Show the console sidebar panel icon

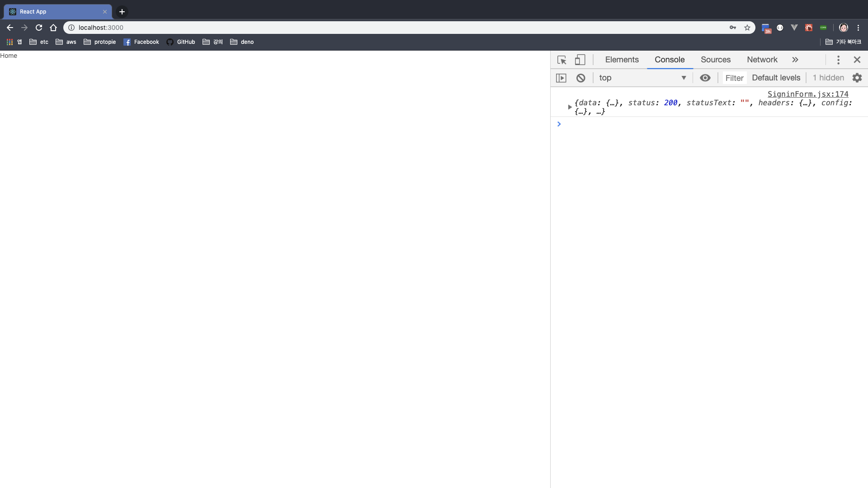click(x=561, y=78)
